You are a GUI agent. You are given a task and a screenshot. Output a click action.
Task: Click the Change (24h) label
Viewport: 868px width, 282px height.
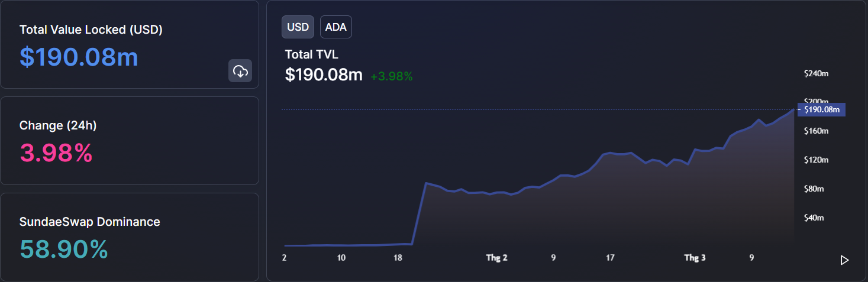coord(58,125)
